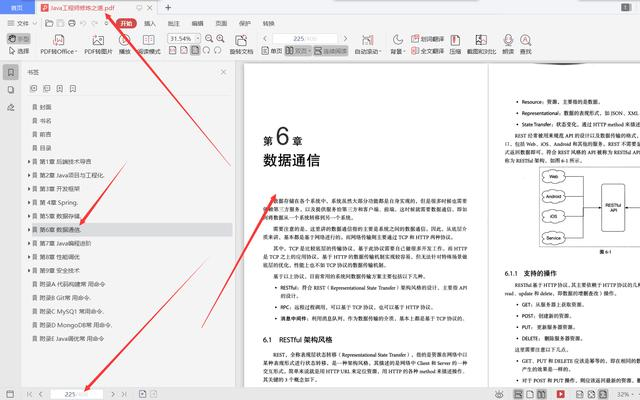Enter 阅读模式 (Reading mode)
640x400 pixels.
pyautogui.click(x=149, y=44)
